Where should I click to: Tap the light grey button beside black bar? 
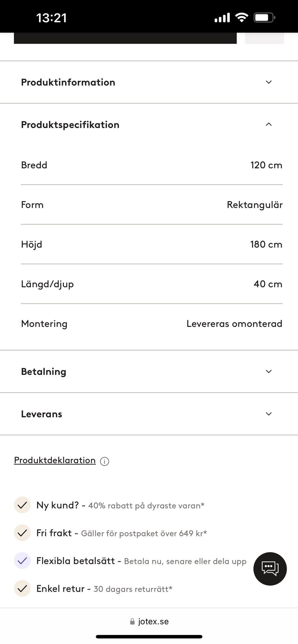[264, 38]
